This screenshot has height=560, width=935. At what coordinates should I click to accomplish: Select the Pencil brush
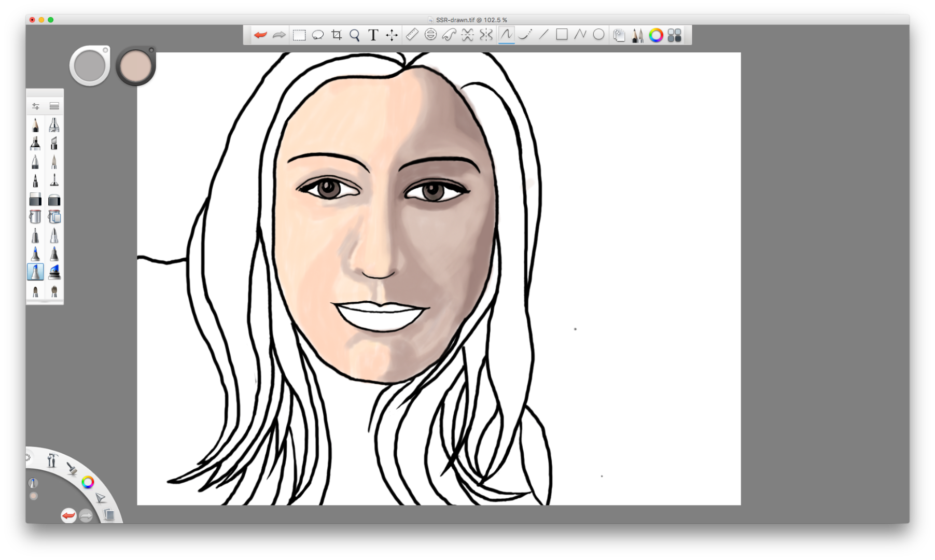coord(35,125)
